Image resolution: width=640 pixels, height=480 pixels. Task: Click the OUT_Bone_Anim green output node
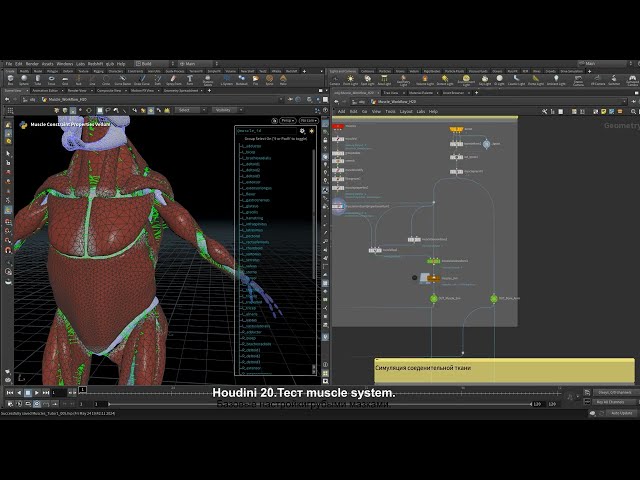point(494,299)
